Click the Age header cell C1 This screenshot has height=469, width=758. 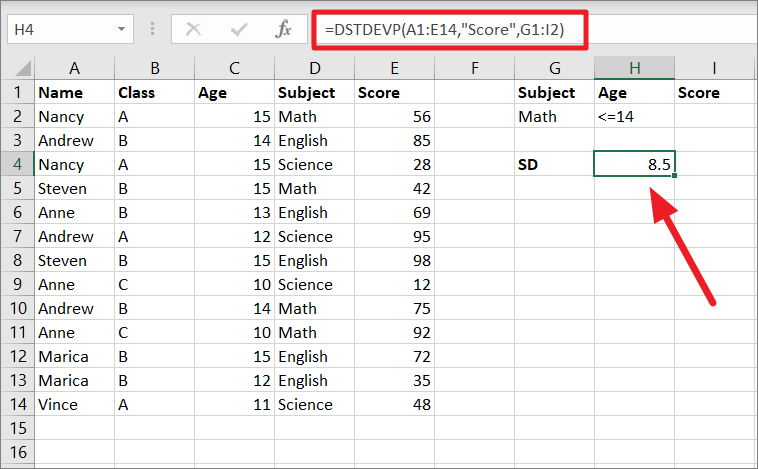click(234, 92)
